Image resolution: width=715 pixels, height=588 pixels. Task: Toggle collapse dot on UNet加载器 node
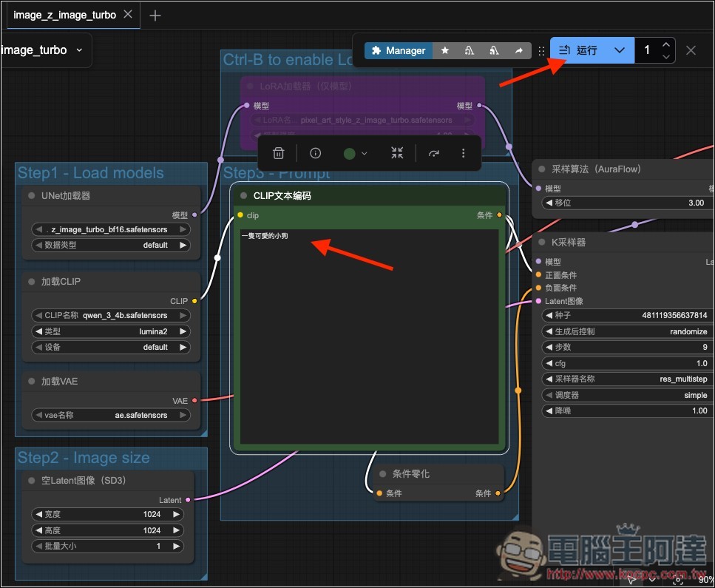pos(32,196)
